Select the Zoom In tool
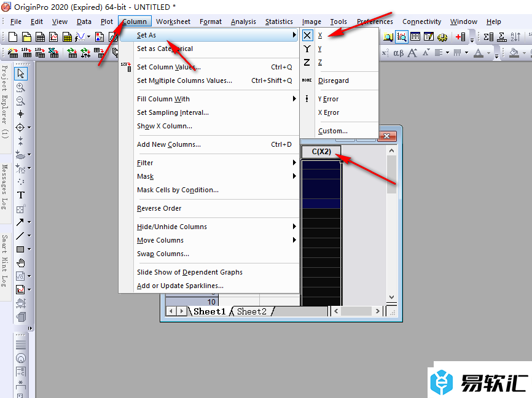The image size is (532, 398). [x=21, y=87]
